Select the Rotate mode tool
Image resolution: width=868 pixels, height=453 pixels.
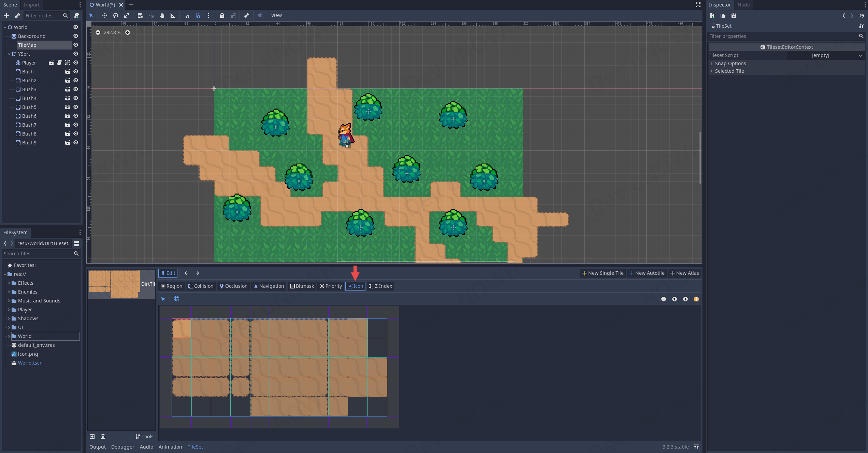click(116, 15)
